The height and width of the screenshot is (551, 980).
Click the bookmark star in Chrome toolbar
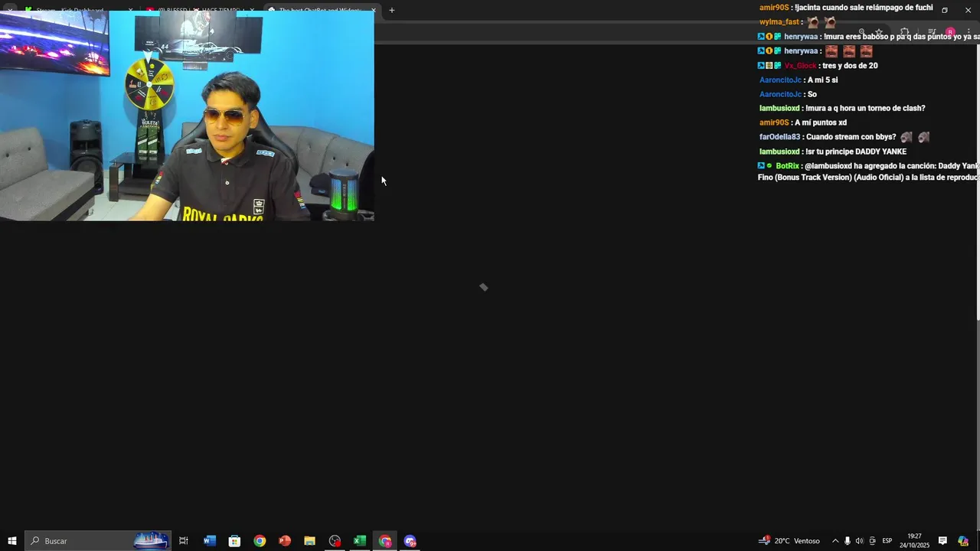pyautogui.click(x=879, y=32)
